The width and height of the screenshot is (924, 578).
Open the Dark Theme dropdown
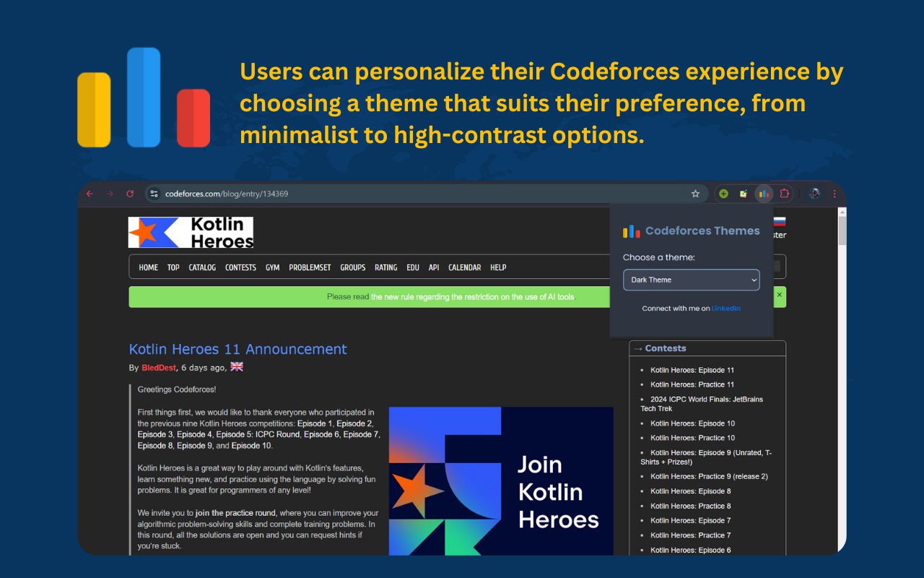tap(691, 280)
